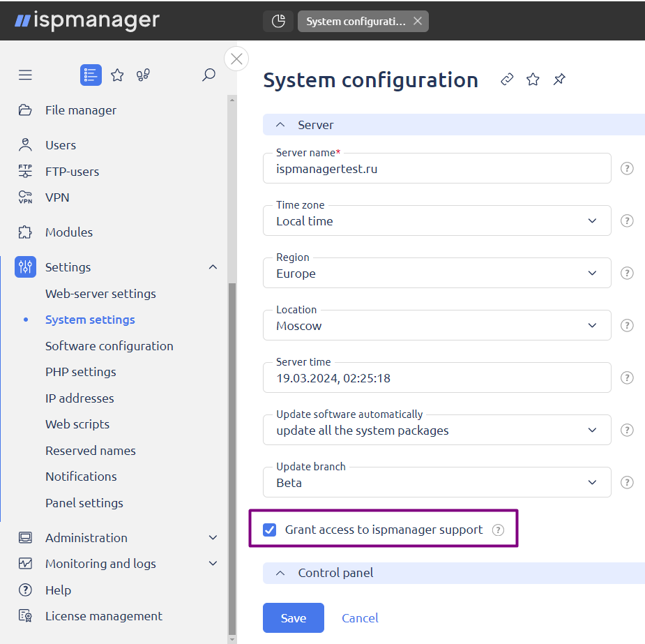Open File manager
The image size is (645, 644).
pos(81,110)
